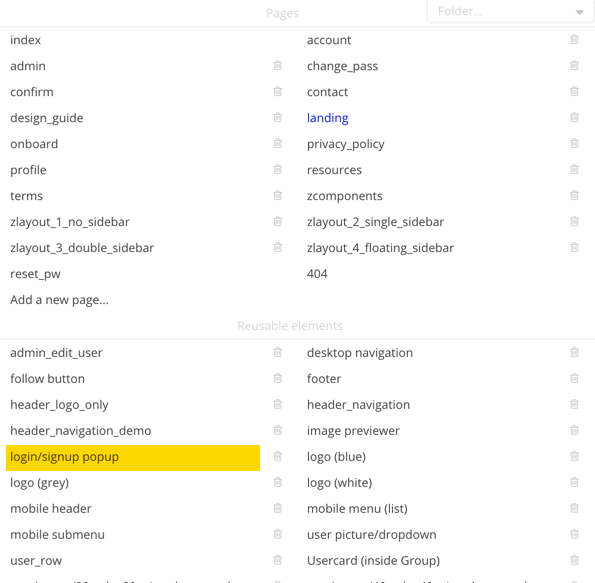This screenshot has width=595, height=583.
Task: Remove the landing page with its trash icon
Action: (x=574, y=118)
